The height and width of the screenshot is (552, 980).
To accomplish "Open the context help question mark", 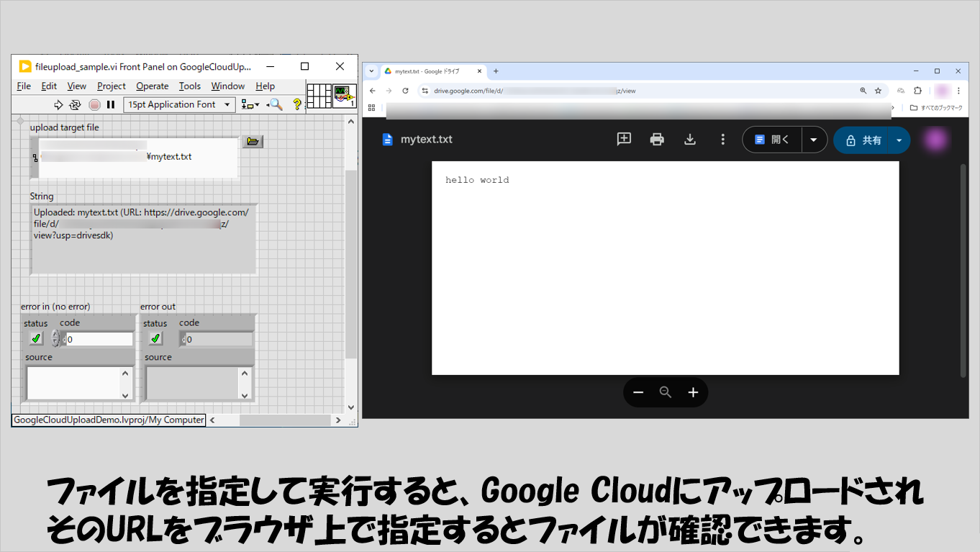I will tap(296, 105).
